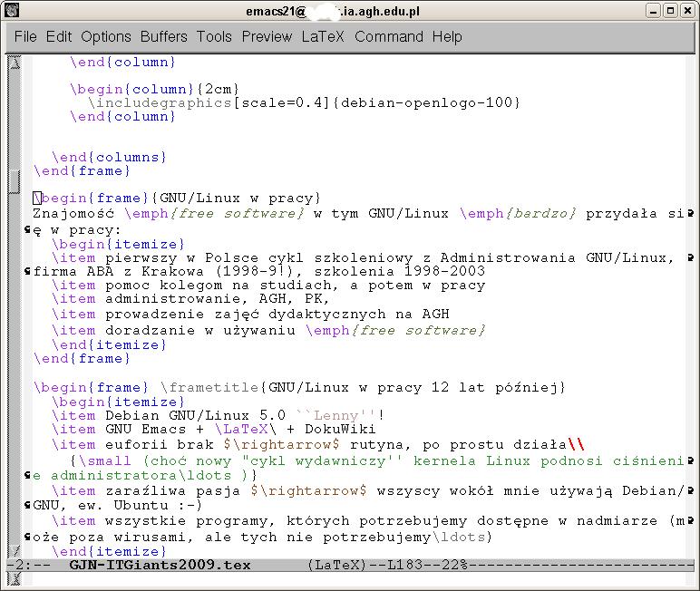Maximize the Emacs window
The image size is (700, 591).
[x=670, y=10]
